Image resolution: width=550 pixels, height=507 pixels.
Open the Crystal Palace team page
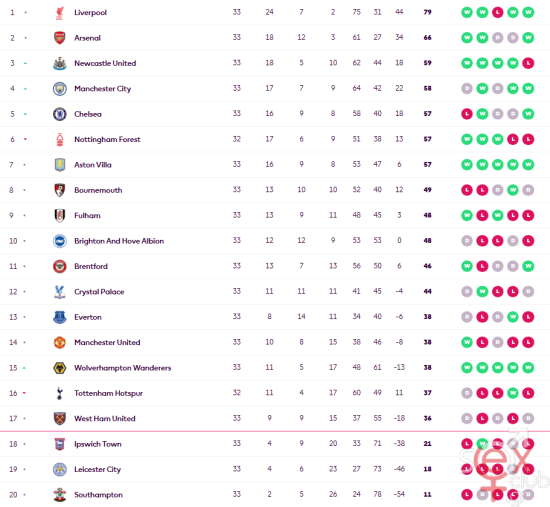point(99,292)
